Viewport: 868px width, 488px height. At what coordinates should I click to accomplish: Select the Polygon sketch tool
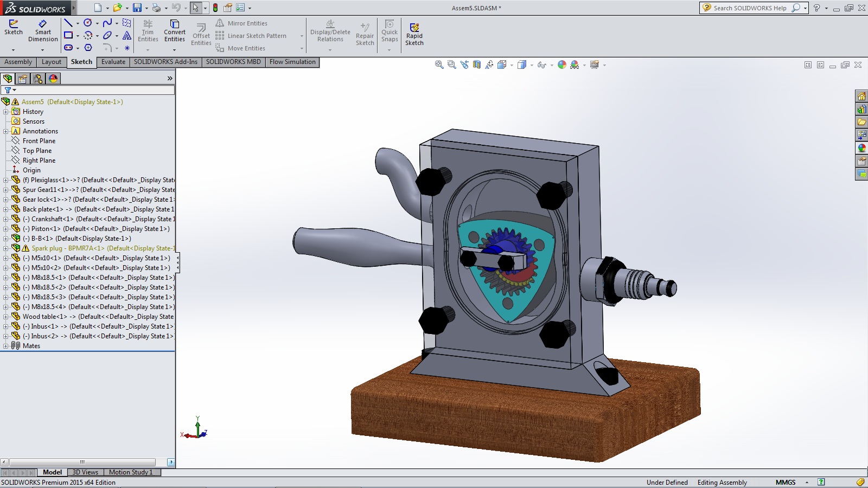[x=88, y=48]
